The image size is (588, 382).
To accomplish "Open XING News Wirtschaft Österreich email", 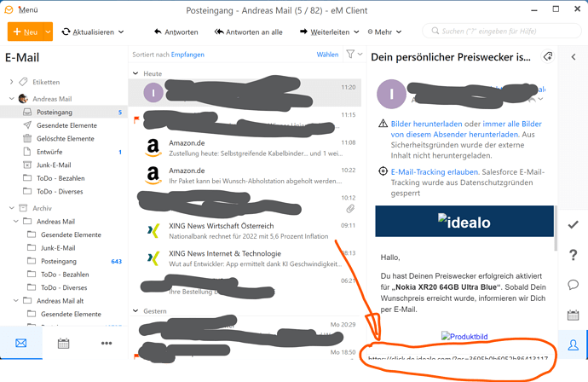I will pyautogui.click(x=245, y=231).
